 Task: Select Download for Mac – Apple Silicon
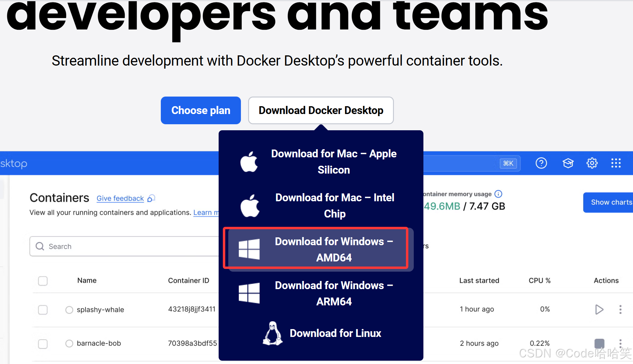[x=321, y=162]
